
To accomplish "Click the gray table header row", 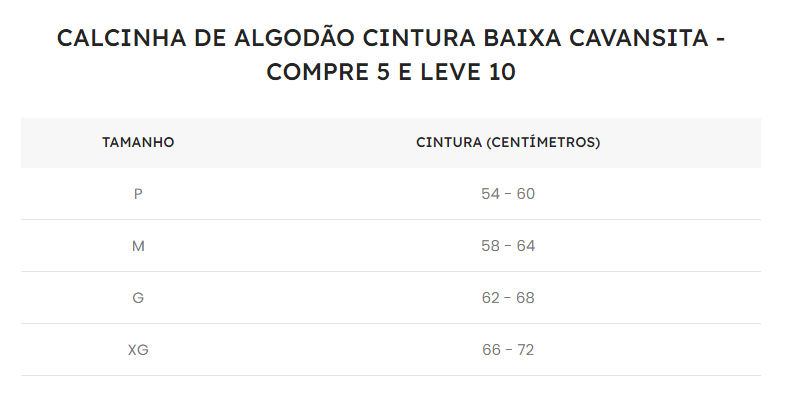I will pos(391,143).
